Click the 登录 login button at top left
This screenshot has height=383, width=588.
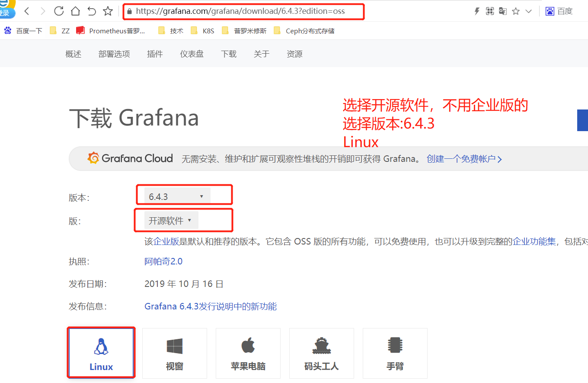pos(6,13)
